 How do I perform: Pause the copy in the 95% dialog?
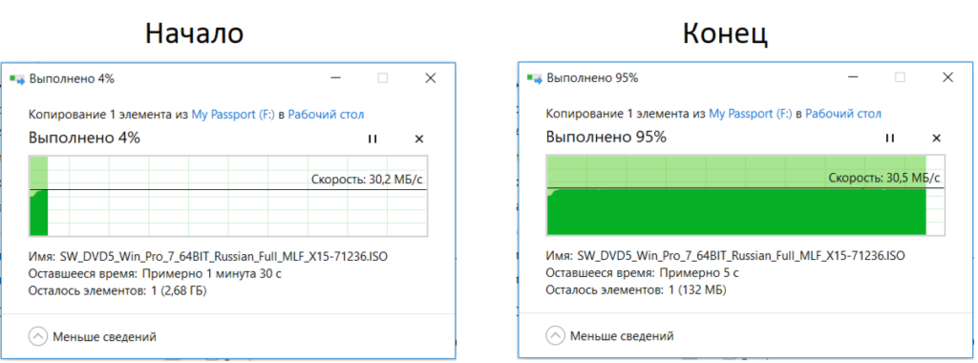coord(891,138)
